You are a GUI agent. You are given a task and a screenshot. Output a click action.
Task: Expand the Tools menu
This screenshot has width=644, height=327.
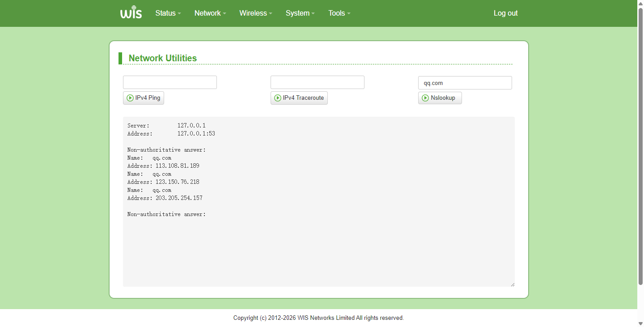coord(339,13)
